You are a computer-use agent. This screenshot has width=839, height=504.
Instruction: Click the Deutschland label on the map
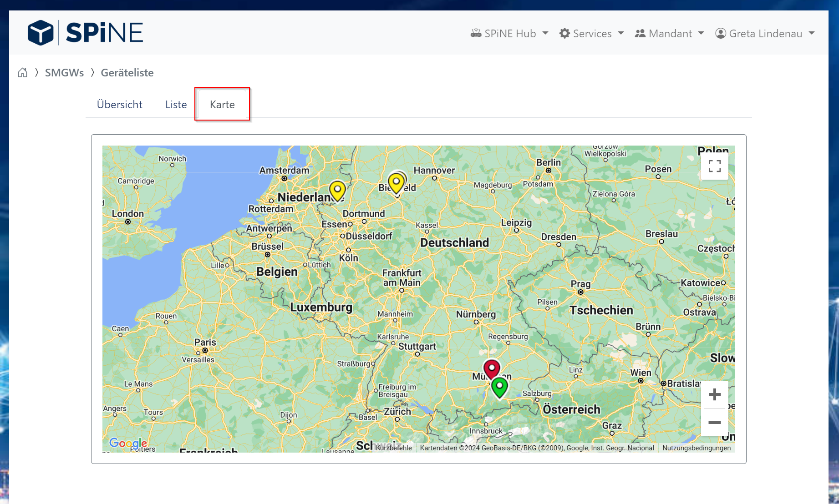click(x=454, y=243)
